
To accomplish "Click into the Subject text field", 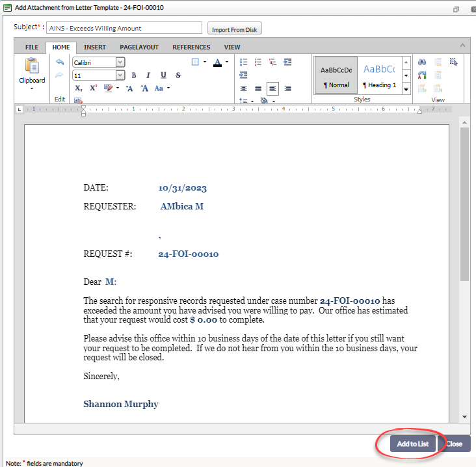I will 124,28.
